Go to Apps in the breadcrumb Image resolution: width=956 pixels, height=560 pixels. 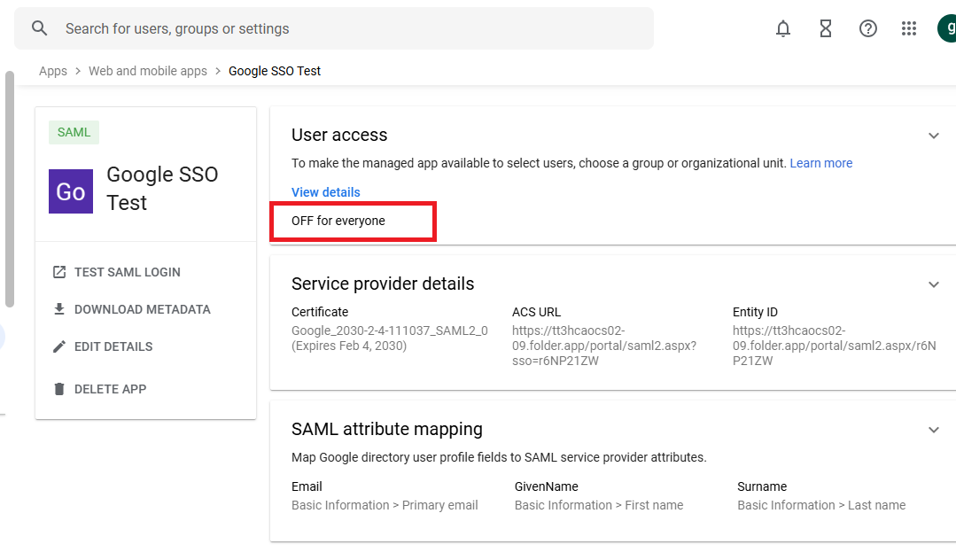53,71
